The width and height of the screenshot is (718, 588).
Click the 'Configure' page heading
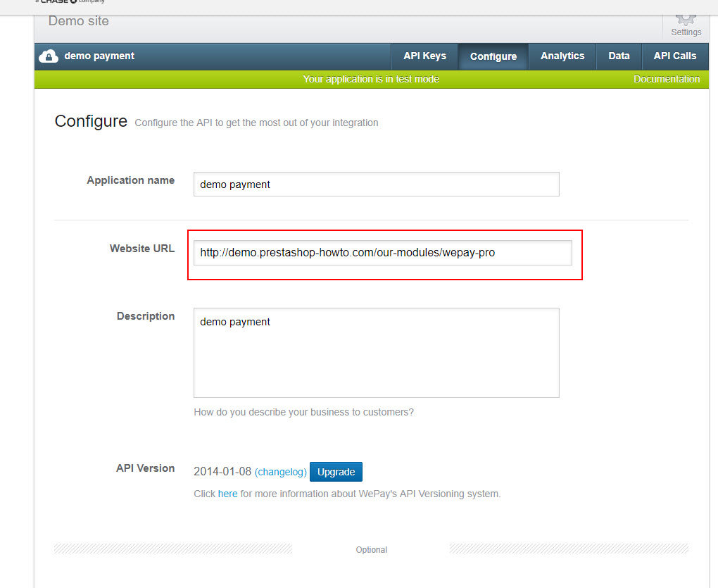[91, 121]
